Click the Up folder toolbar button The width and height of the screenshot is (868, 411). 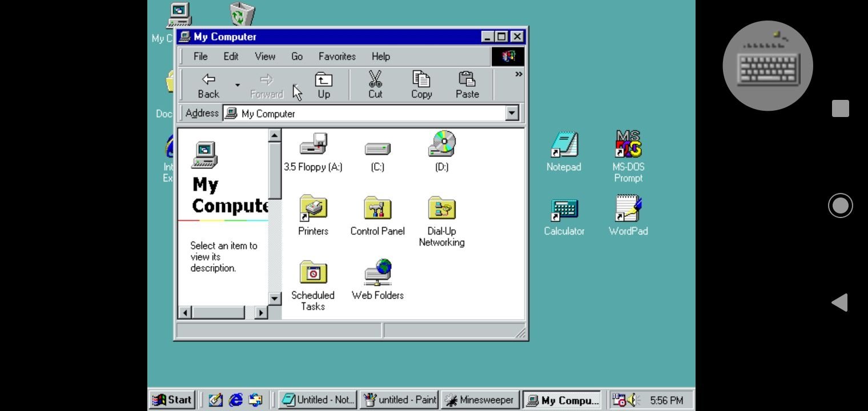coord(324,86)
